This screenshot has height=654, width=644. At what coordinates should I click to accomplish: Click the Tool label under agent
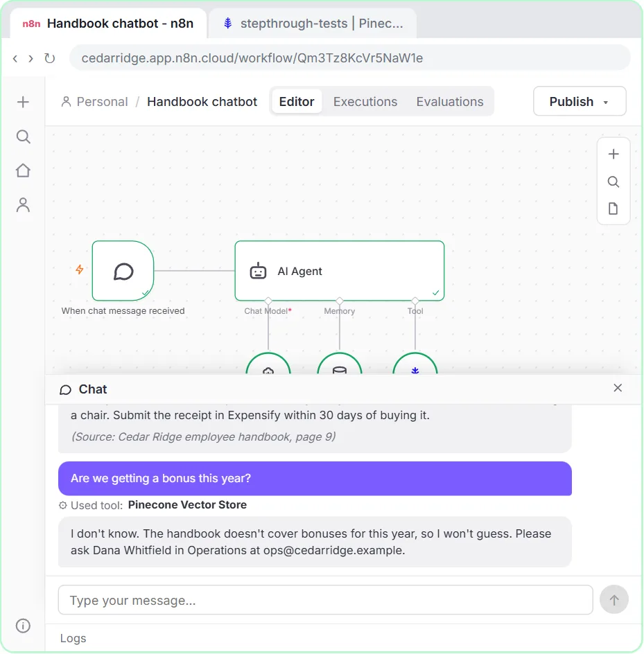(x=415, y=311)
